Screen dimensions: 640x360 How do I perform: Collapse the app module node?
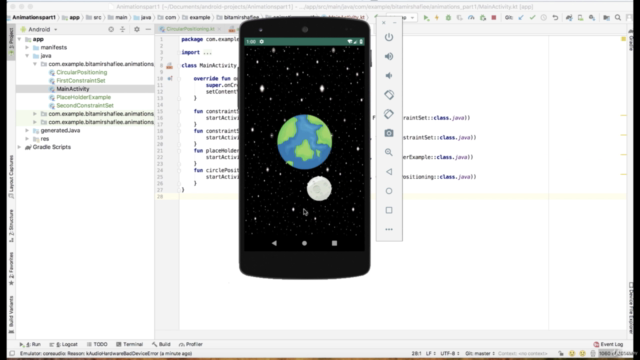tap(20, 39)
